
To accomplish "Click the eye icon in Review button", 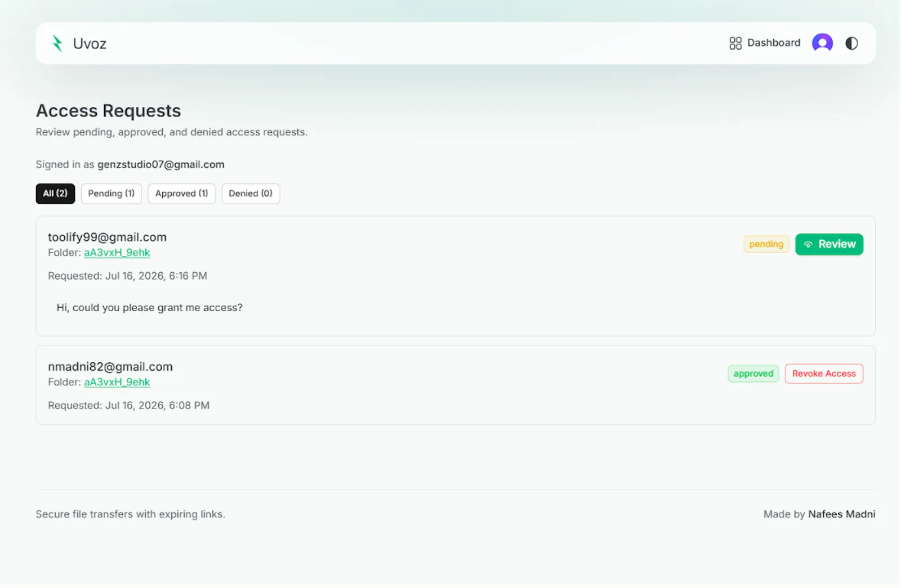I will pos(808,244).
